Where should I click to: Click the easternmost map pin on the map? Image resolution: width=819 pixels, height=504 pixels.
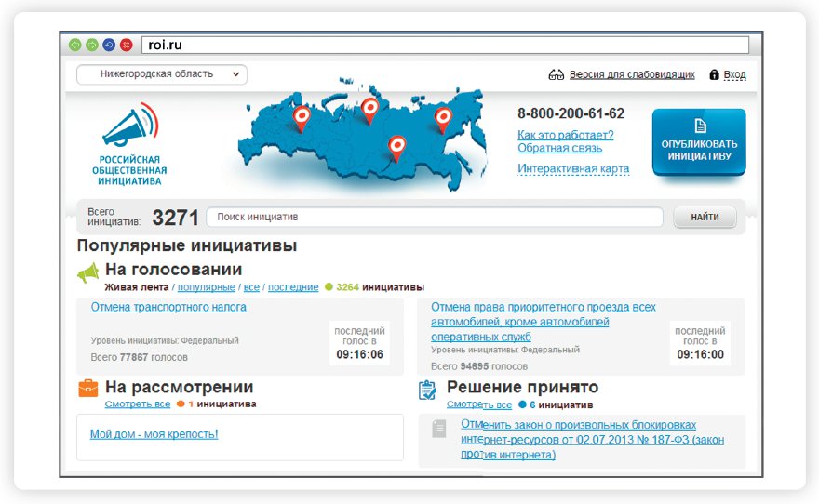(x=443, y=119)
